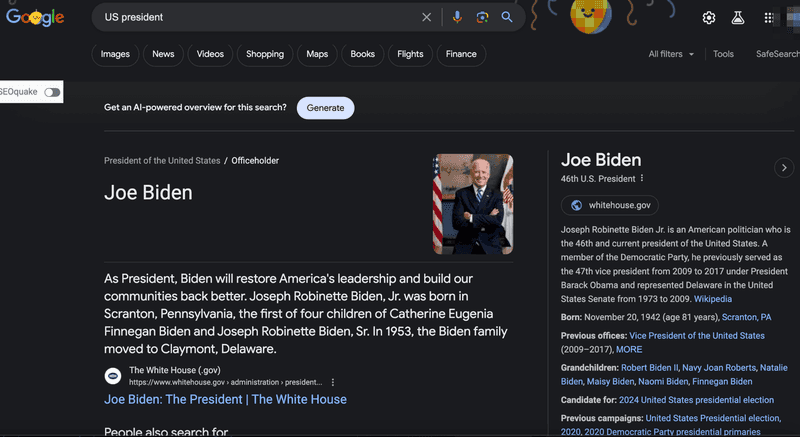Generate the AI-powered overview
Screen dimensions: 800x437
coord(325,107)
